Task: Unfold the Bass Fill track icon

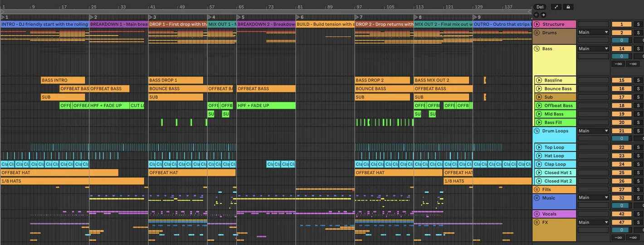Action: pos(539,122)
